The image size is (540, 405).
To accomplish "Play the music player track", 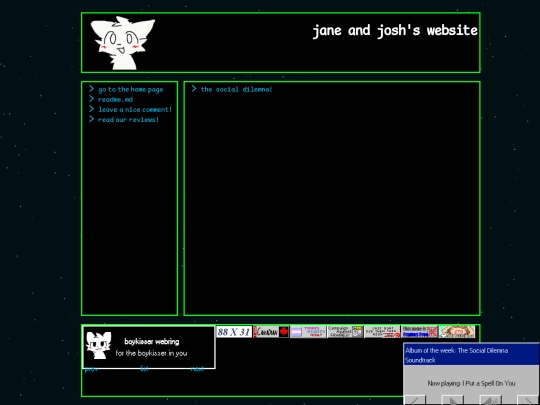I will (452, 401).
